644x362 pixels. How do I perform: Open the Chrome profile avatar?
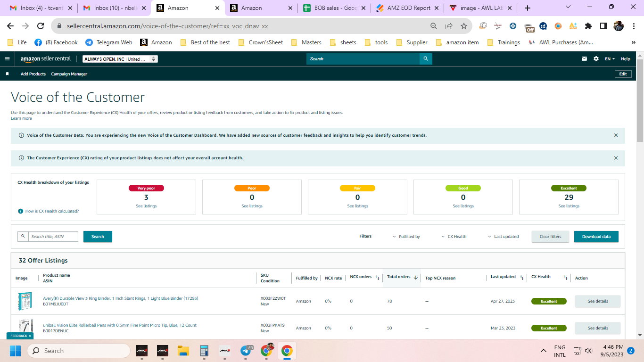pos(619,26)
